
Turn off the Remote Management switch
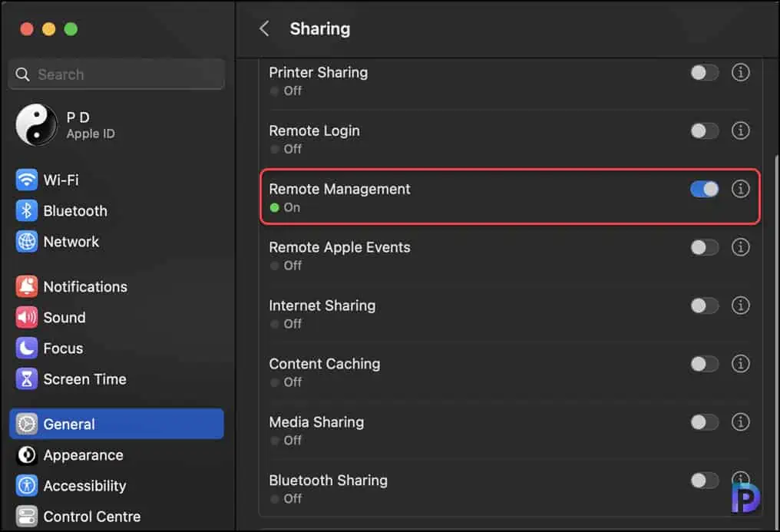point(705,189)
